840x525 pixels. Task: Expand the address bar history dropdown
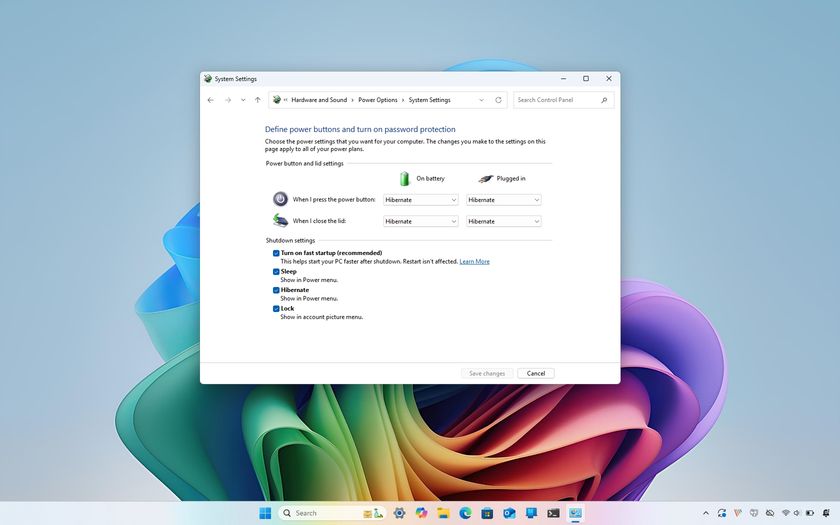click(x=481, y=100)
